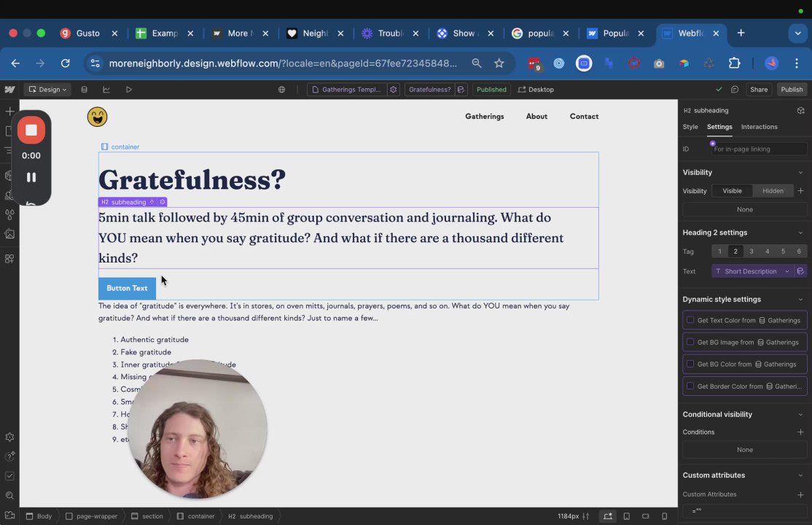Image resolution: width=812 pixels, height=525 pixels.
Task: Click the Chrome extensions puzzle icon
Action: pyautogui.click(x=734, y=63)
